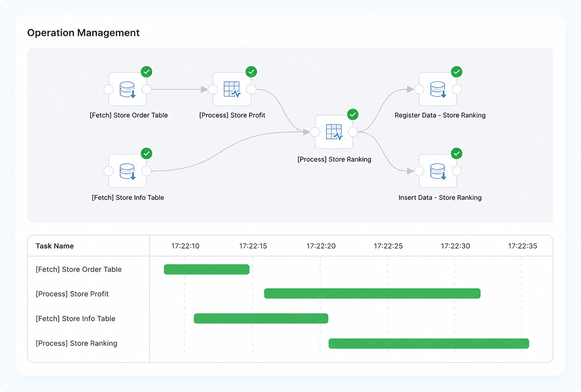The image size is (581, 392).
Task: Select the [Fetch] Store Info Table node icon
Action: (x=127, y=171)
